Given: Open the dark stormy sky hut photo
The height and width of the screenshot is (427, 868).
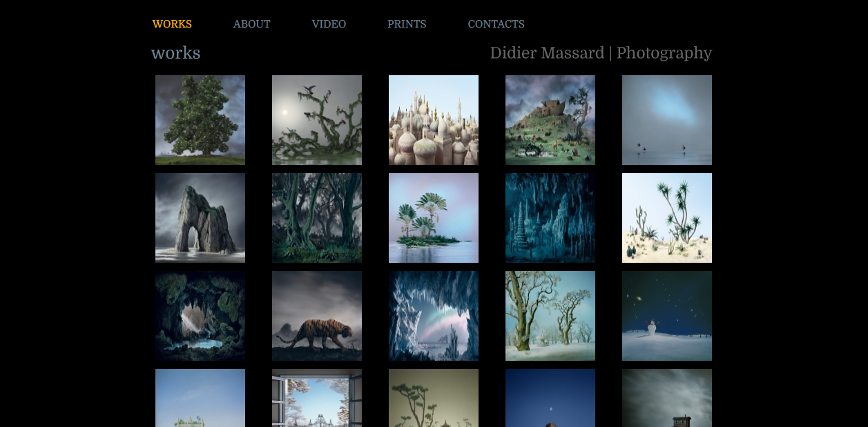Looking at the screenshot, I should pos(667,398).
